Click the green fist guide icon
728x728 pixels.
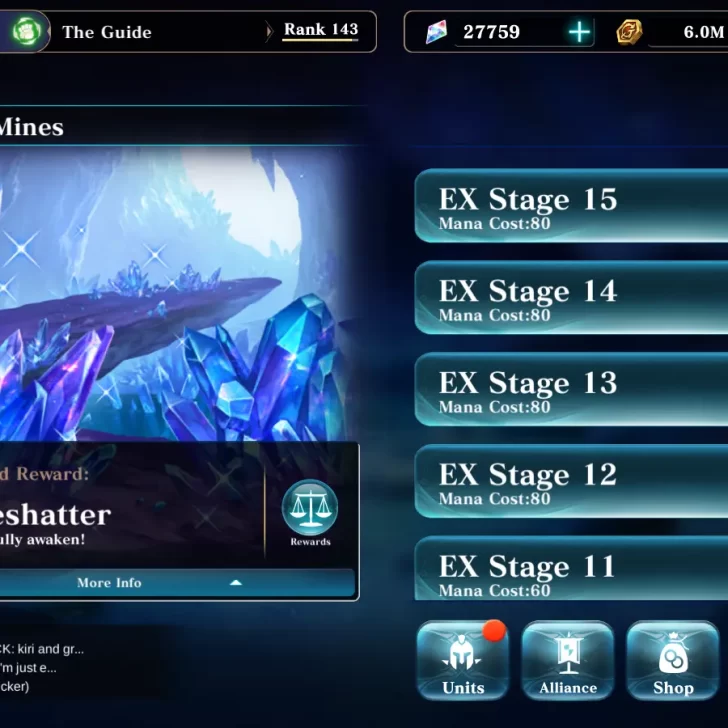tap(26, 32)
